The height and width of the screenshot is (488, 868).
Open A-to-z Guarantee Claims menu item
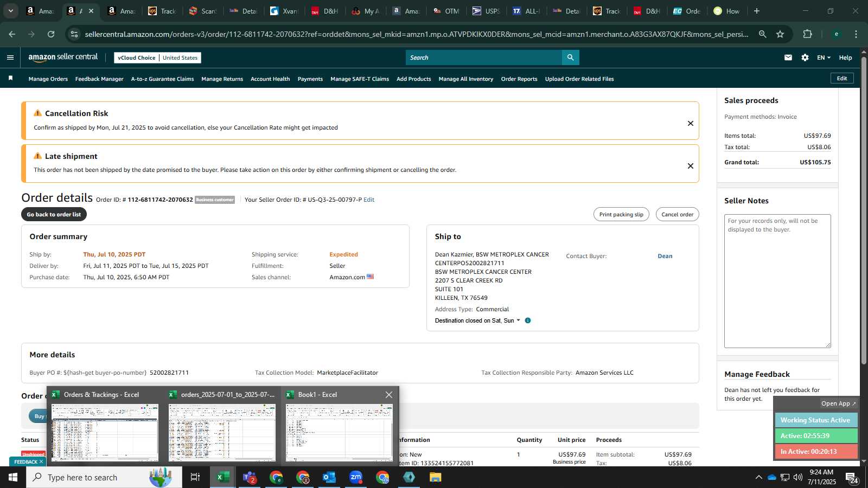[x=162, y=79]
